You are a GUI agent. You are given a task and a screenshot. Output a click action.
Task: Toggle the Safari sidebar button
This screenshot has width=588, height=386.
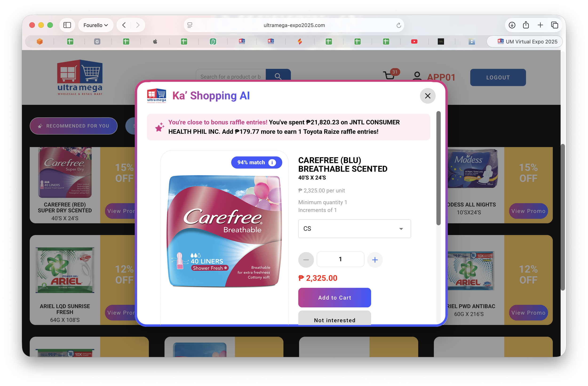point(67,25)
